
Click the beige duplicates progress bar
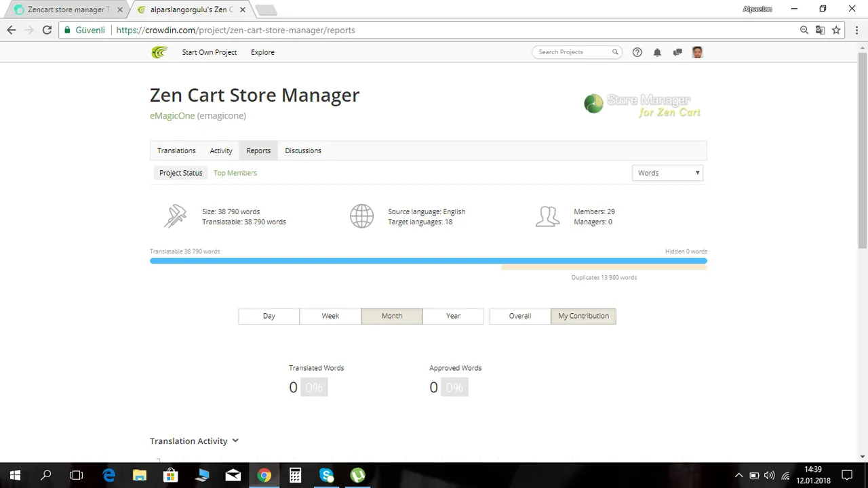point(604,268)
